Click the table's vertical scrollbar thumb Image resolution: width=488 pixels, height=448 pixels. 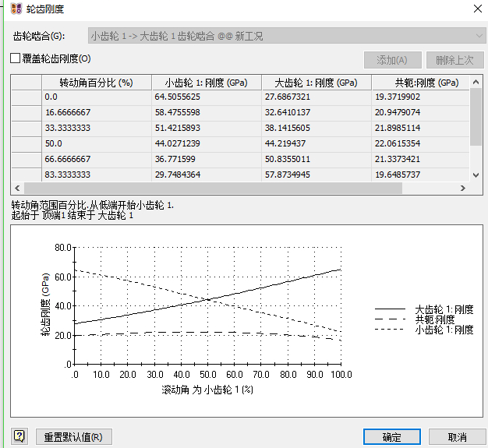(476, 117)
